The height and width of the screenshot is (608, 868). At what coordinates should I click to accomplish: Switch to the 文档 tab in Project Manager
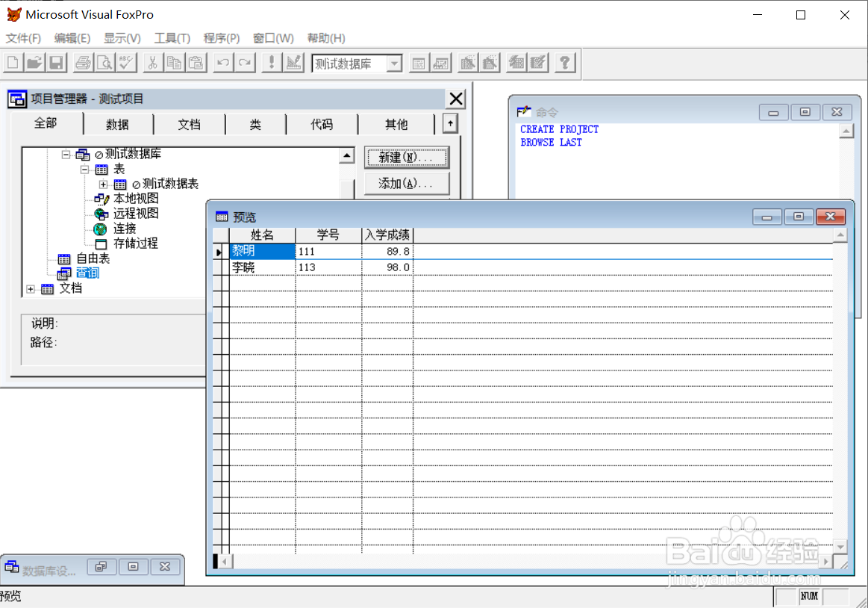point(190,124)
